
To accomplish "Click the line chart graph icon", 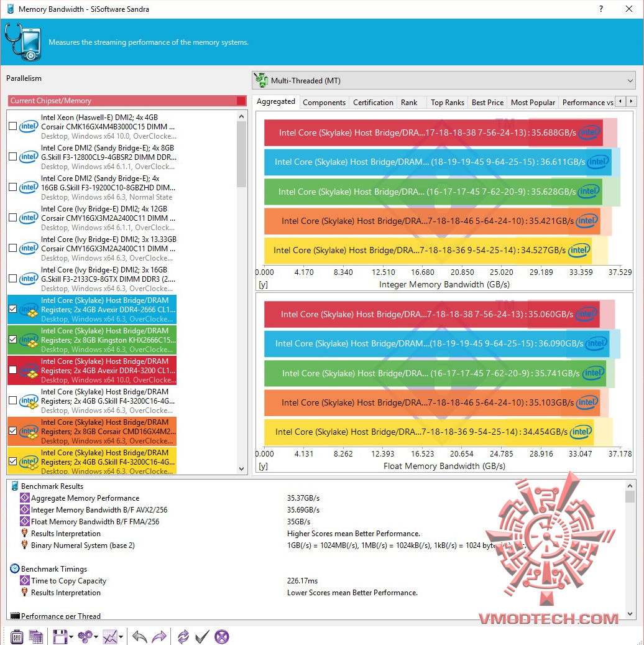I will click(110, 636).
